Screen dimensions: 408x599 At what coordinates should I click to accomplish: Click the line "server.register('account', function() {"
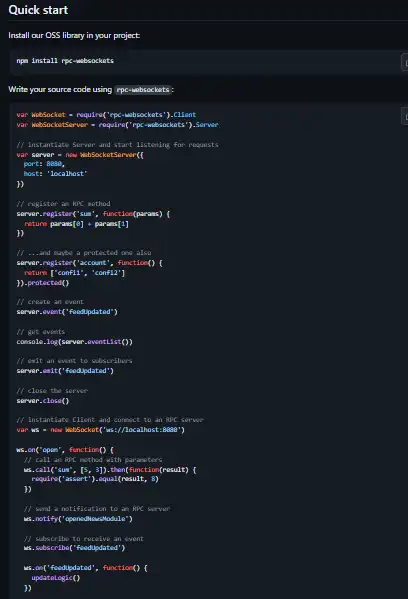coord(89,263)
